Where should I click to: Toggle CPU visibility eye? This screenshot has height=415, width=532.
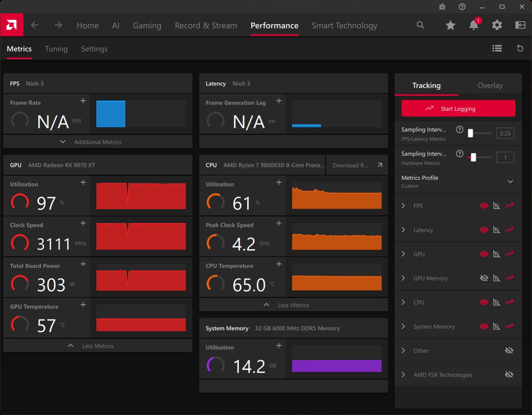(484, 302)
